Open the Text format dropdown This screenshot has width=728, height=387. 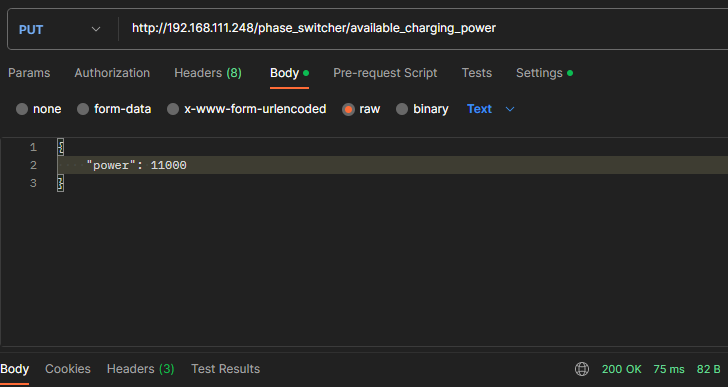(x=491, y=109)
